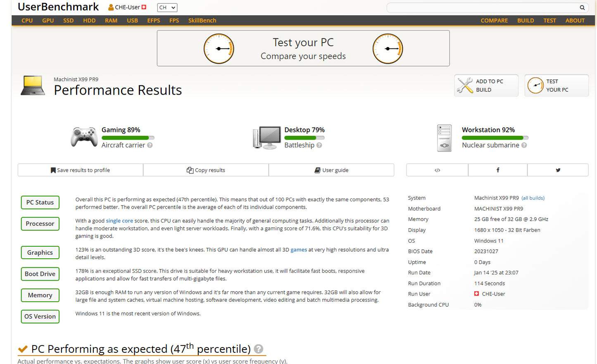Click Test Your PC button
The width and height of the screenshot is (597, 364).
tap(557, 85)
